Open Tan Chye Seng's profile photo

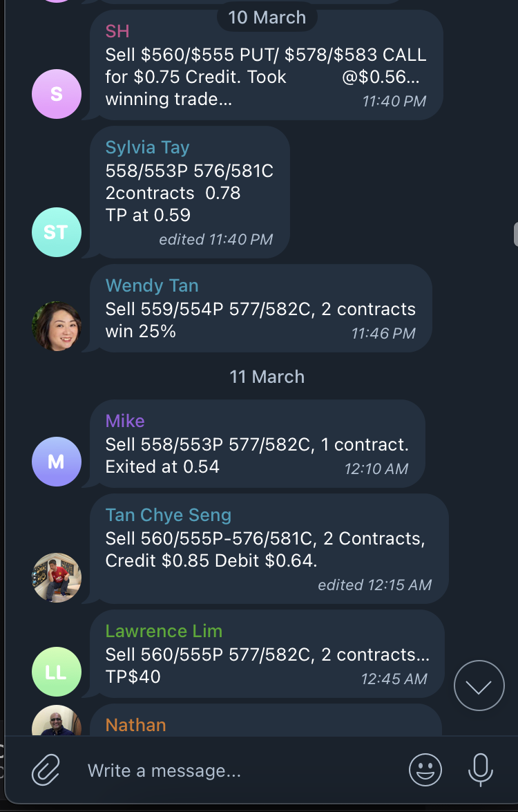pos(57,578)
